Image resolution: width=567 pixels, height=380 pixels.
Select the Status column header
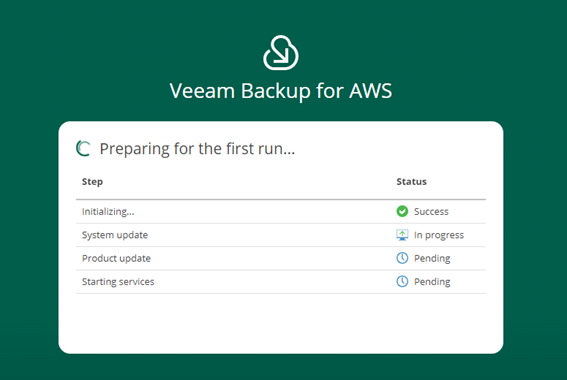pos(412,182)
